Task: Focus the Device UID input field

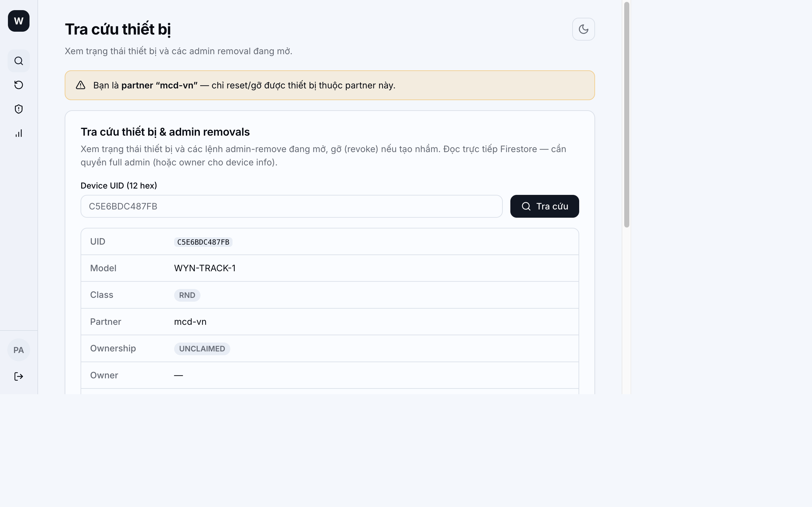Action: tap(291, 206)
